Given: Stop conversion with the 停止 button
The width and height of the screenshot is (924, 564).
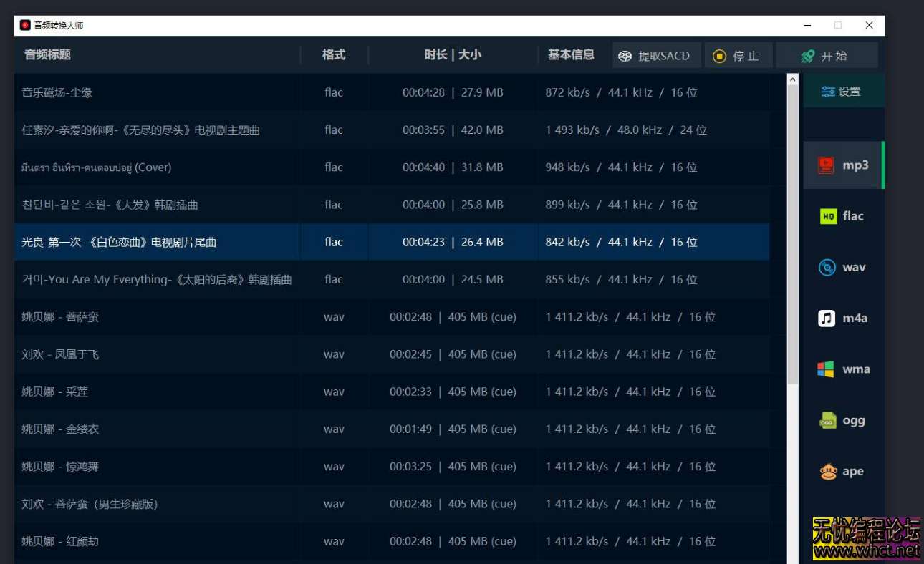Looking at the screenshot, I should click(738, 55).
